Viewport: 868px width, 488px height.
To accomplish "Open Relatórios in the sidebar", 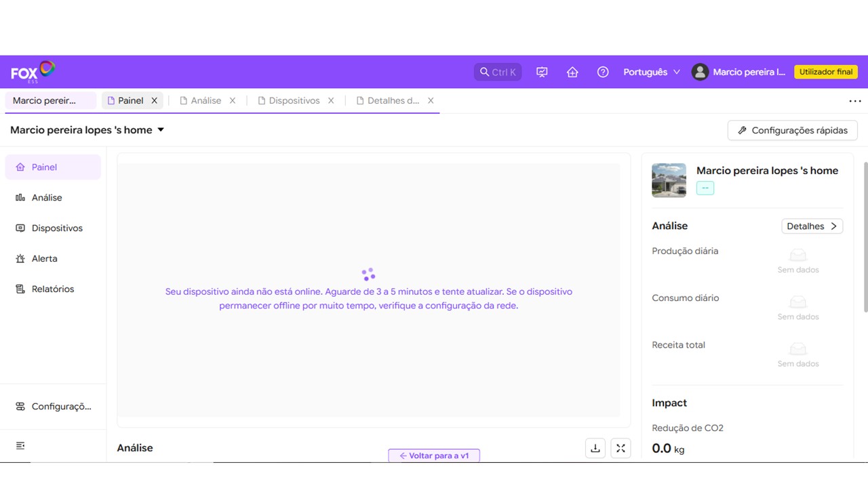I will (52, 289).
